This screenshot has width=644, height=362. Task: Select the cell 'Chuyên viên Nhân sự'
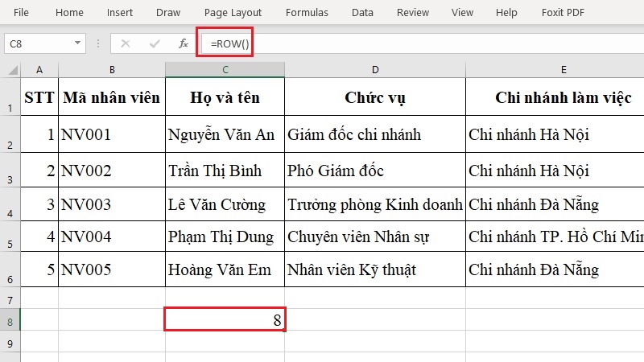click(375, 237)
